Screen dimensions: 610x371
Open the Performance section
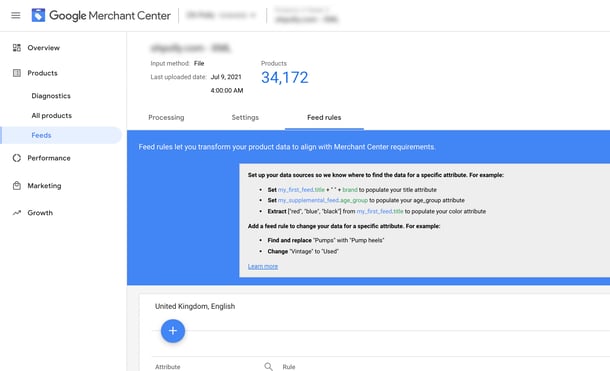click(49, 158)
